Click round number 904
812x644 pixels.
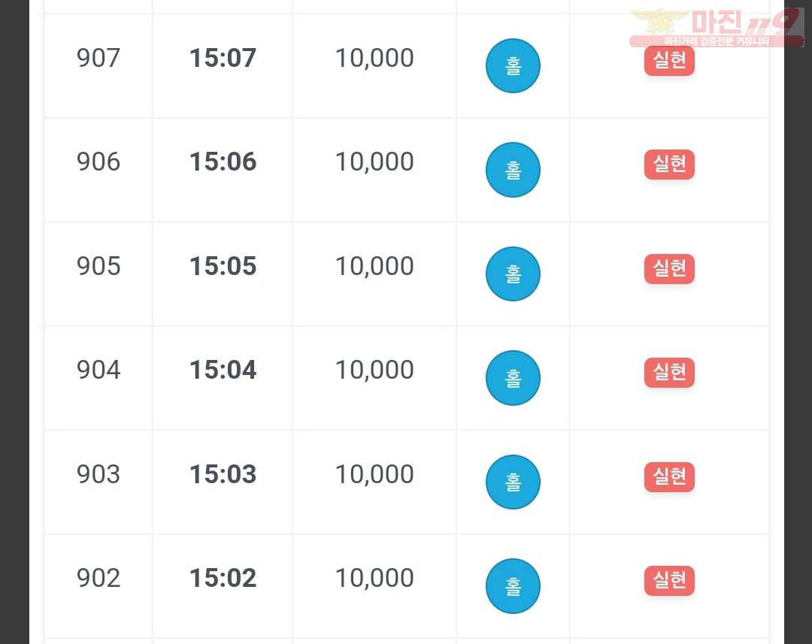click(x=98, y=370)
